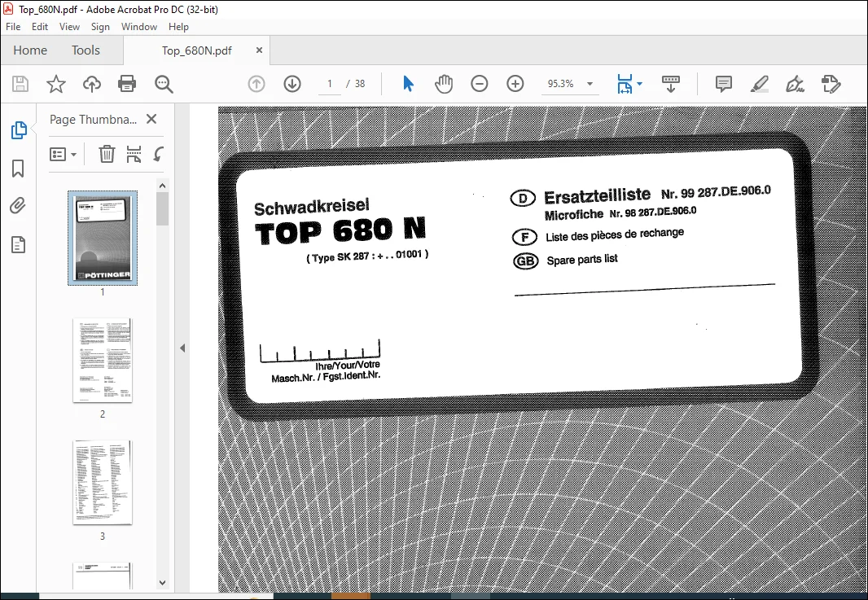The width and height of the screenshot is (868, 600).
Task: Click the 95.3% zoom value field
Action: 560,84
